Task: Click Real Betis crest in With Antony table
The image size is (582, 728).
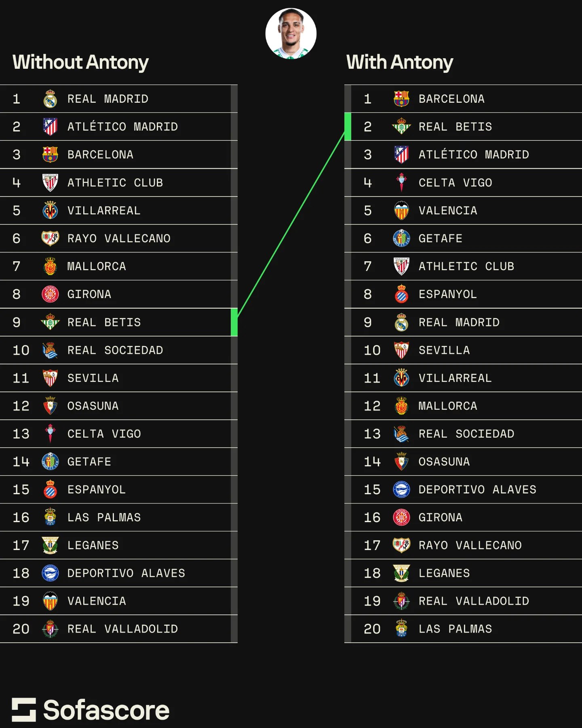Action: point(401,127)
